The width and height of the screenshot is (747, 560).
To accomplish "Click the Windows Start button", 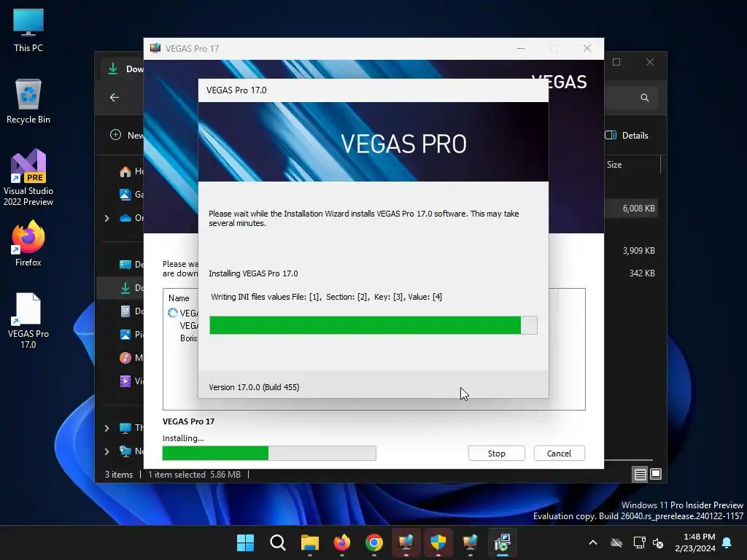I will pyautogui.click(x=245, y=542).
